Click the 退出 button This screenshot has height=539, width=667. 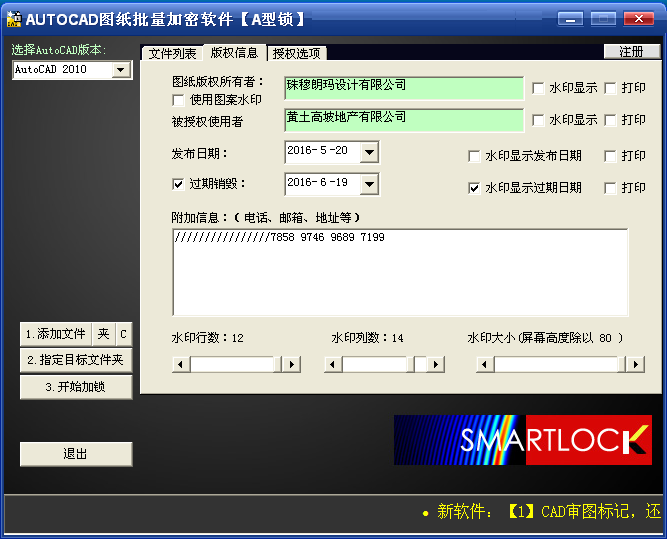click(x=76, y=454)
